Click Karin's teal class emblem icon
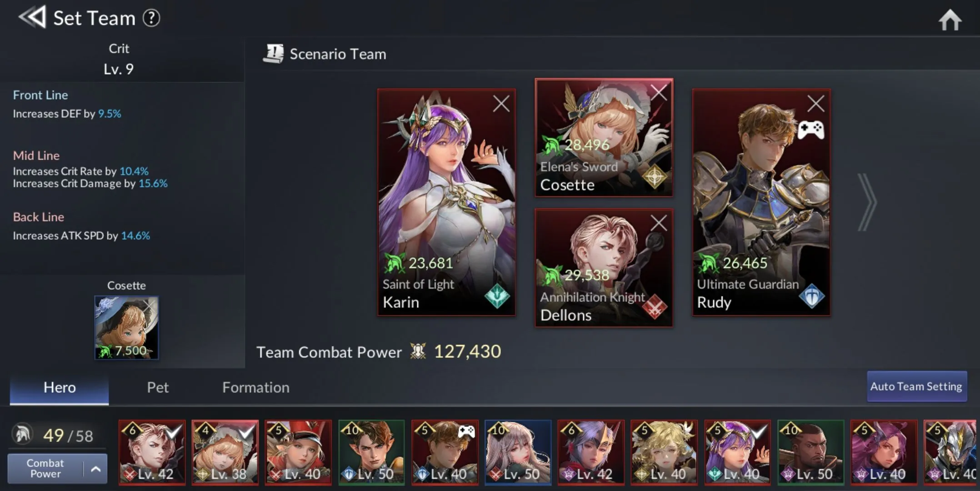The width and height of the screenshot is (980, 491). [497, 296]
